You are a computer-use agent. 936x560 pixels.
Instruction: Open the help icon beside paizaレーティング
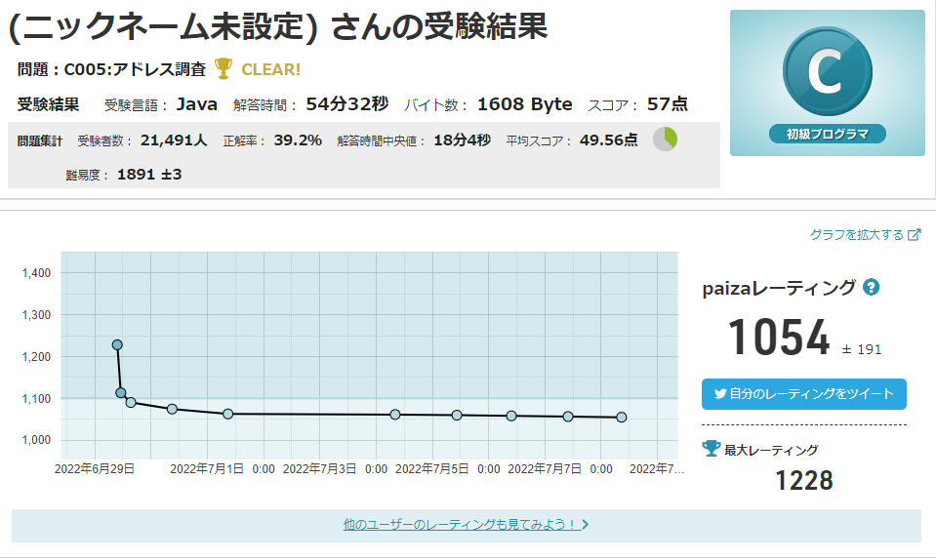point(872,287)
